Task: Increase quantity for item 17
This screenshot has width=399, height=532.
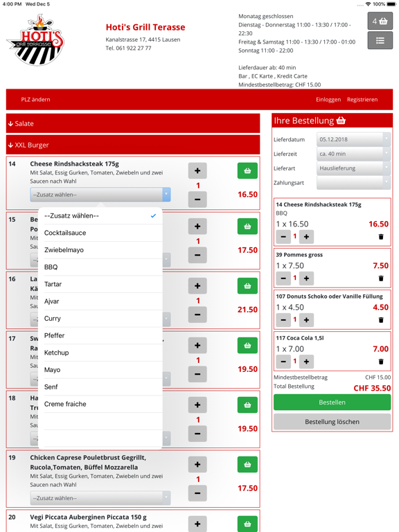Action: click(197, 346)
